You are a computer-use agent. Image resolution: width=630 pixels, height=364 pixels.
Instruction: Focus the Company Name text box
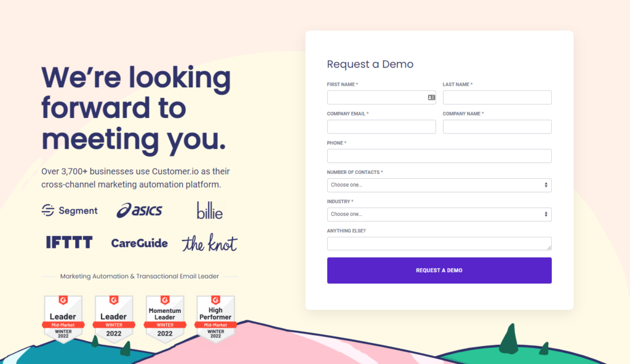(497, 127)
